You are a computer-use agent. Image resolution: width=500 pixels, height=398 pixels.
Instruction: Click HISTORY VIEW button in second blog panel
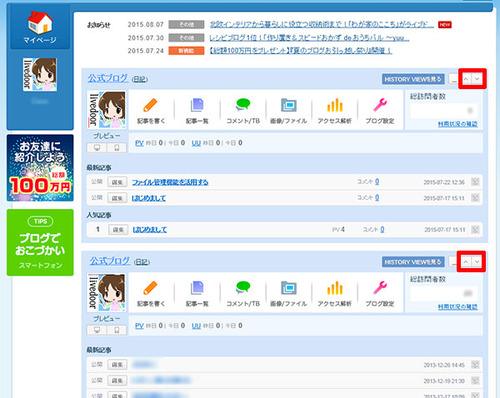click(x=413, y=262)
